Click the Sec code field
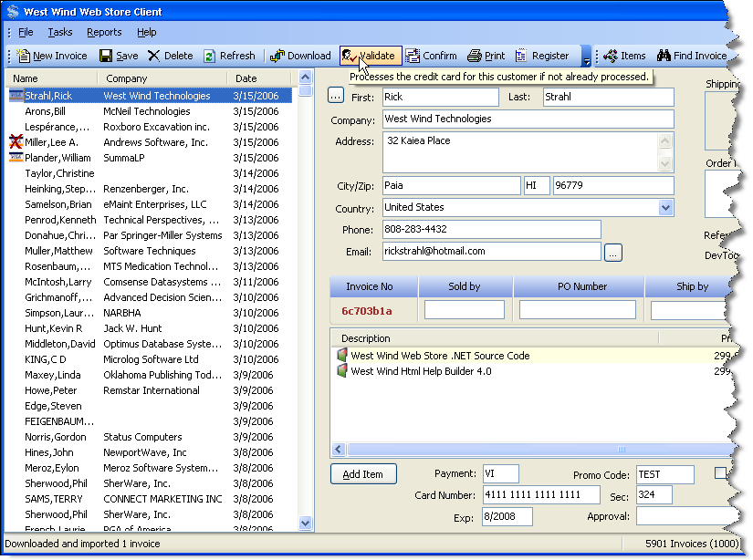The width and height of the screenshot is (753, 560). point(654,494)
